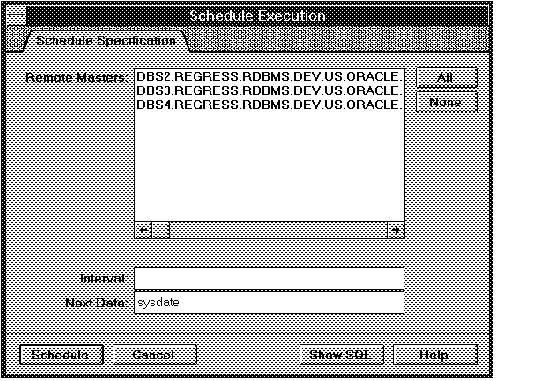Click the list's right scroll arrow

click(x=396, y=230)
